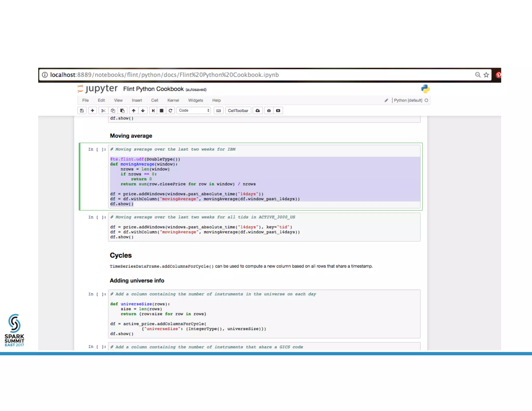Open command palette keyboard icon
This screenshot has width=532, height=411.
pyautogui.click(x=218, y=111)
